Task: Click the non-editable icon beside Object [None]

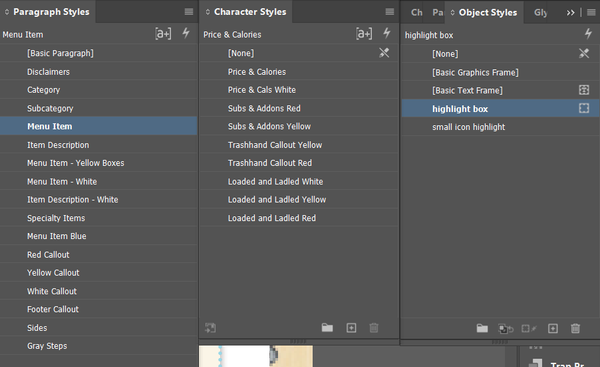Action: click(x=584, y=53)
